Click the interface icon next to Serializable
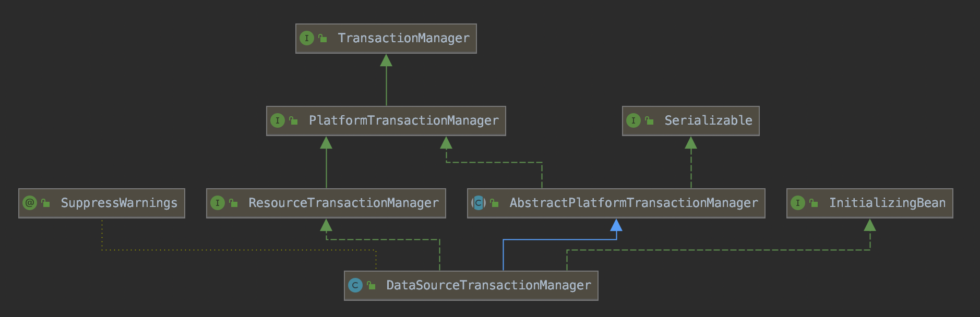980x317 pixels. pyautogui.click(x=634, y=120)
